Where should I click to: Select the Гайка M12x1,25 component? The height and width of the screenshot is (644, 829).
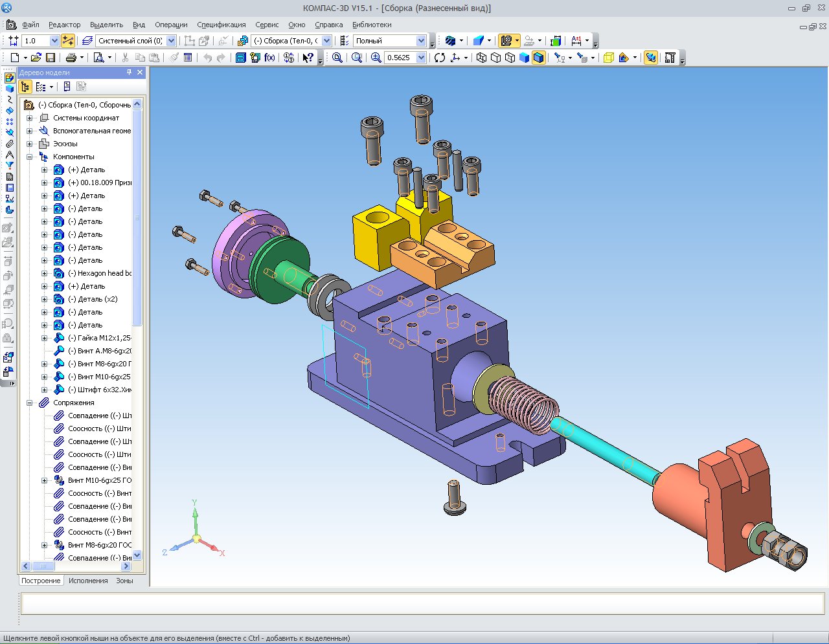(x=99, y=338)
